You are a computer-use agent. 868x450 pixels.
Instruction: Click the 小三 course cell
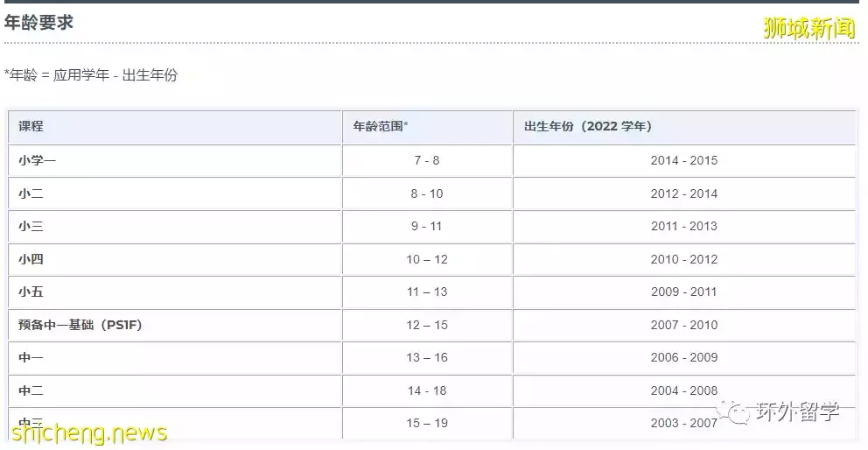(x=31, y=226)
